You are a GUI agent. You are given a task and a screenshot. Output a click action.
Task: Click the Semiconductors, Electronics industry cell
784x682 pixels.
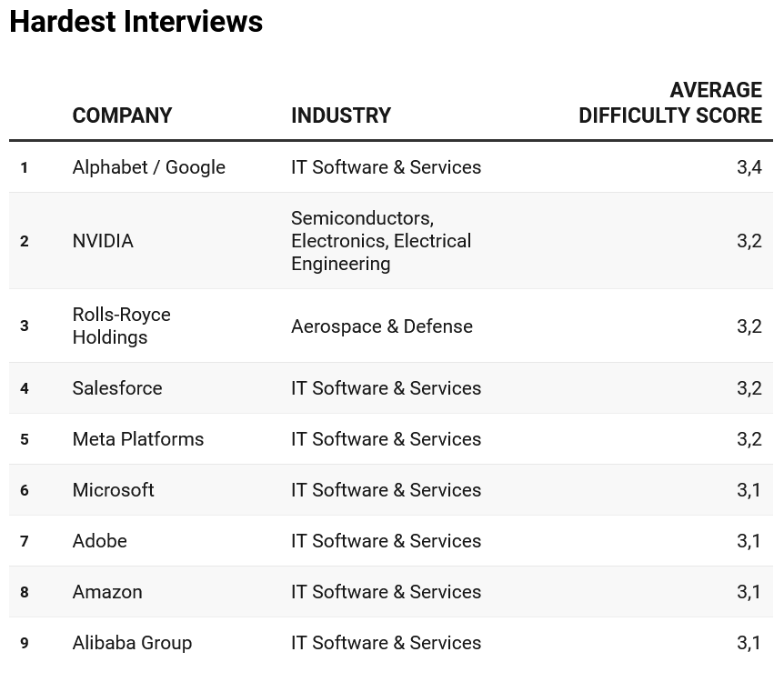[x=381, y=241]
